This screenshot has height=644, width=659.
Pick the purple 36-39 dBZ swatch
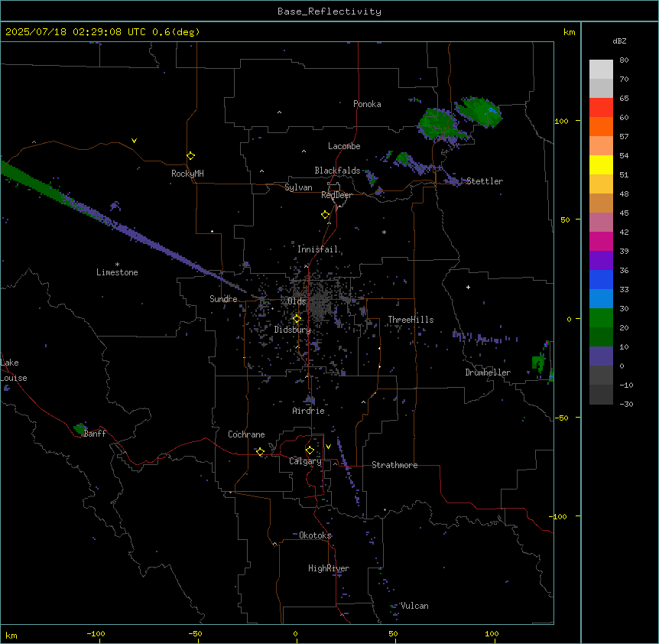(601, 261)
